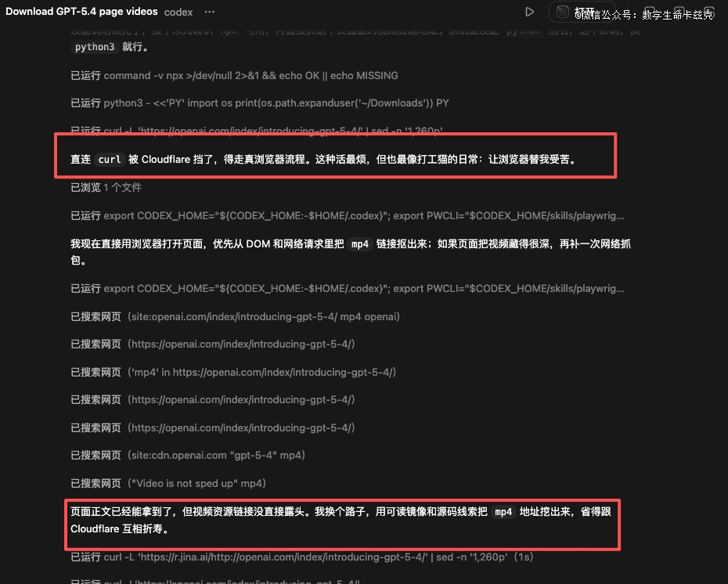Expand the site:cdn.openai.com "gpt-5-4" search row
The width and height of the screenshot is (728, 584).
tap(188, 455)
